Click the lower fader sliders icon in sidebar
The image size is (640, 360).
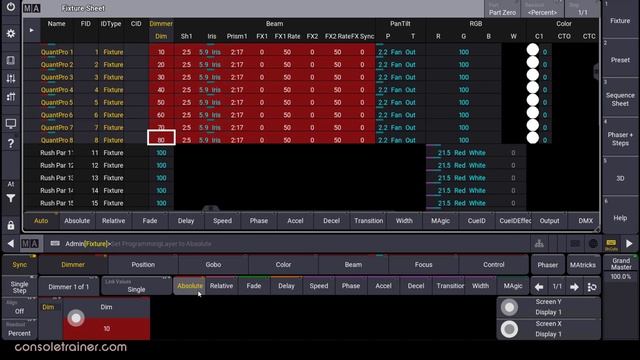point(11,97)
